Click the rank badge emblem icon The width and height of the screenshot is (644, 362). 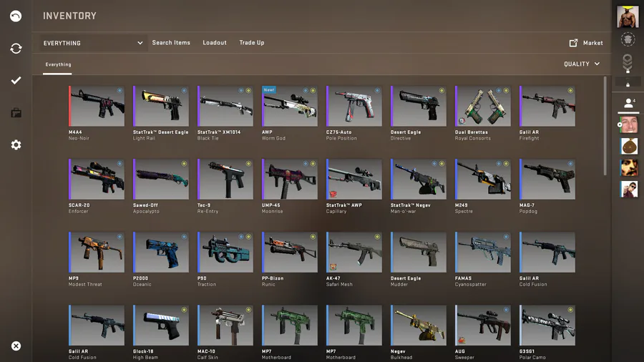[628, 39]
